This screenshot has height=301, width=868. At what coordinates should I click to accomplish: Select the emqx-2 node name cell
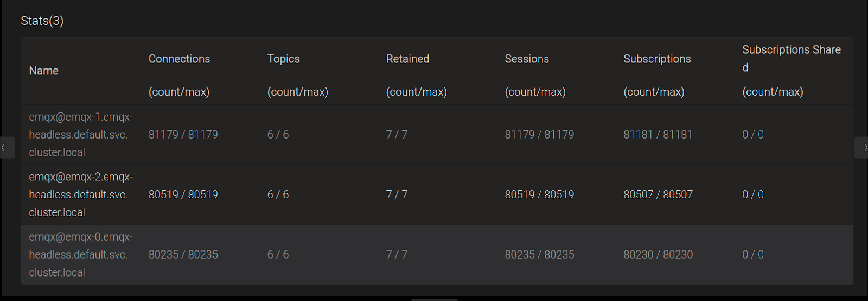tap(81, 195)
